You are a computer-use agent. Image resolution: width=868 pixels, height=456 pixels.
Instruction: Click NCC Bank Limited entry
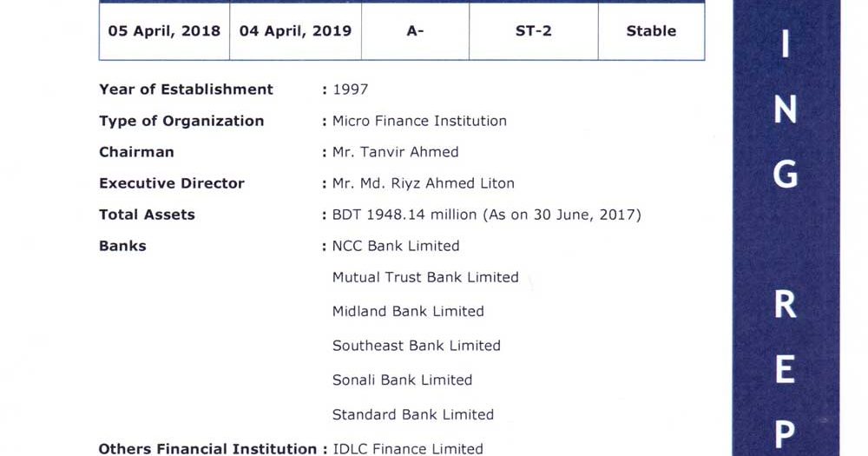[x=396, y=246]
